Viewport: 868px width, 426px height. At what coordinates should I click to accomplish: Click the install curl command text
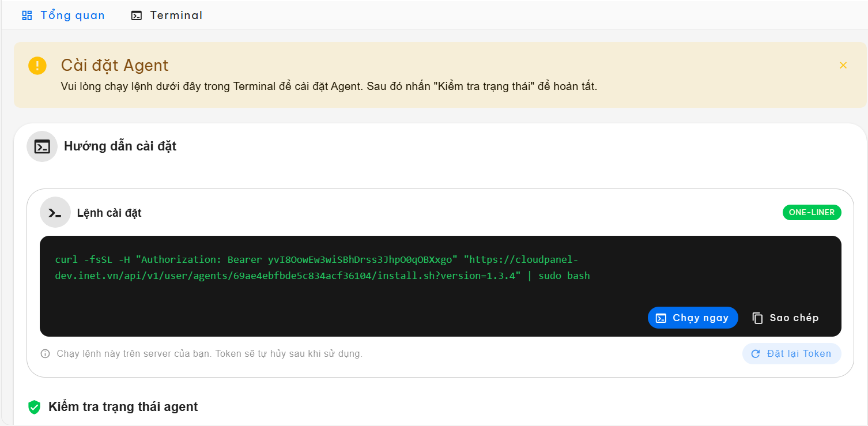(322, 267)
